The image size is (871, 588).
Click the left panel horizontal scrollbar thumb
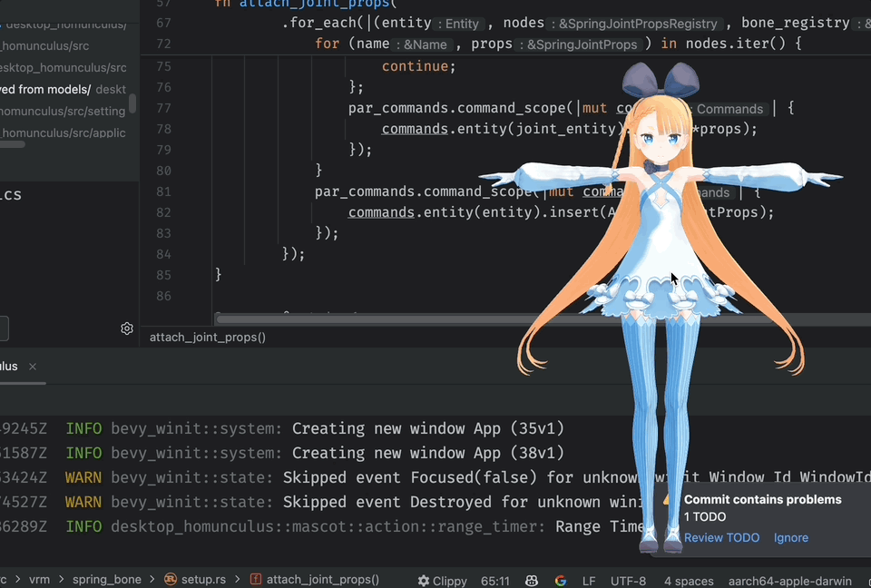[x=12, y=144]
